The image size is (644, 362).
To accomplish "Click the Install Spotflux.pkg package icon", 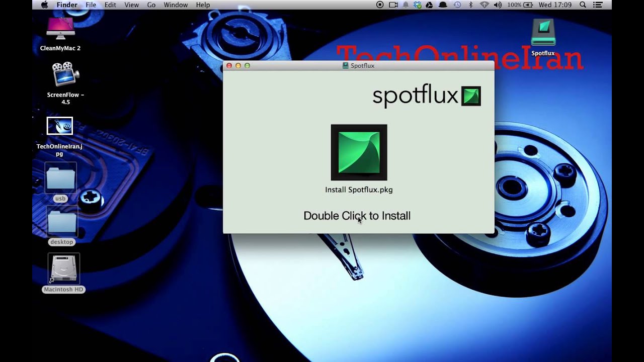I will [359, 152].
